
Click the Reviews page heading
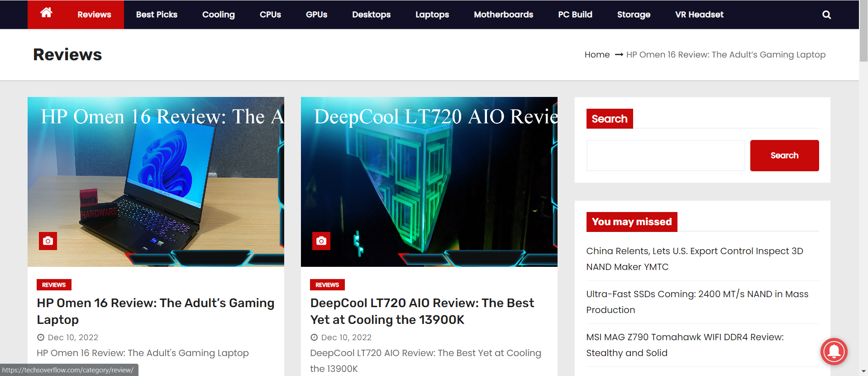coord(67,54)
